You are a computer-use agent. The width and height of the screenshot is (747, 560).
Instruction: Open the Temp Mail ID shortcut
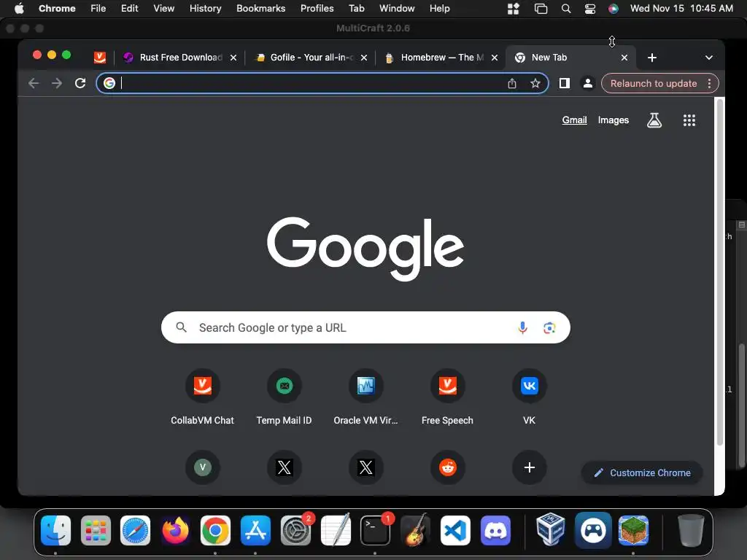coord(285,397)
